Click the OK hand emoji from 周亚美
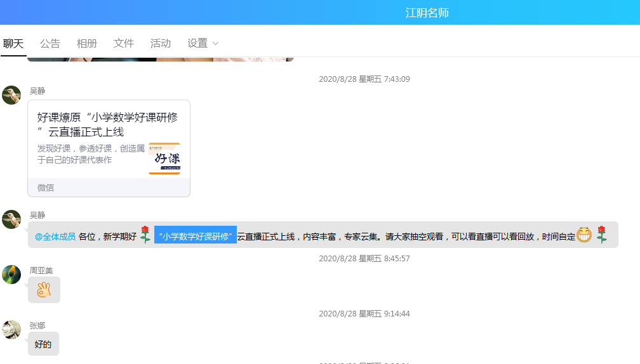The width and height of the screenshot is (640, 364). tap(44, 290)
